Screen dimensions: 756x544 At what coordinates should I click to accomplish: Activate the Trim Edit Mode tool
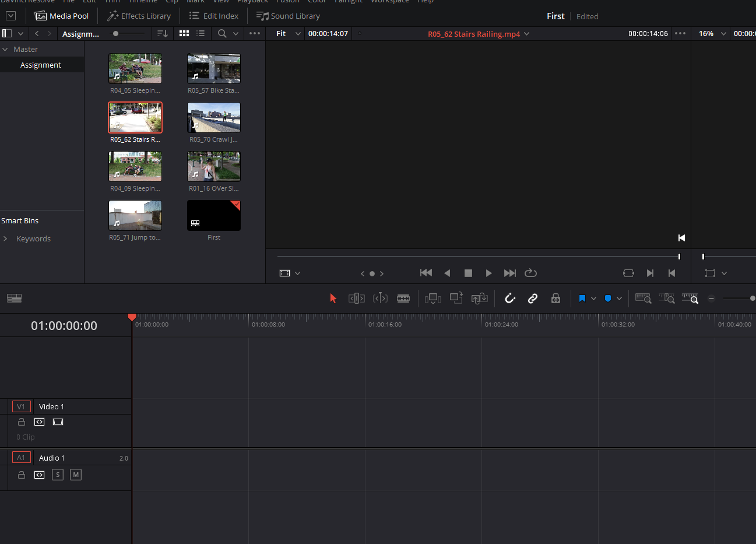[357, 299]
